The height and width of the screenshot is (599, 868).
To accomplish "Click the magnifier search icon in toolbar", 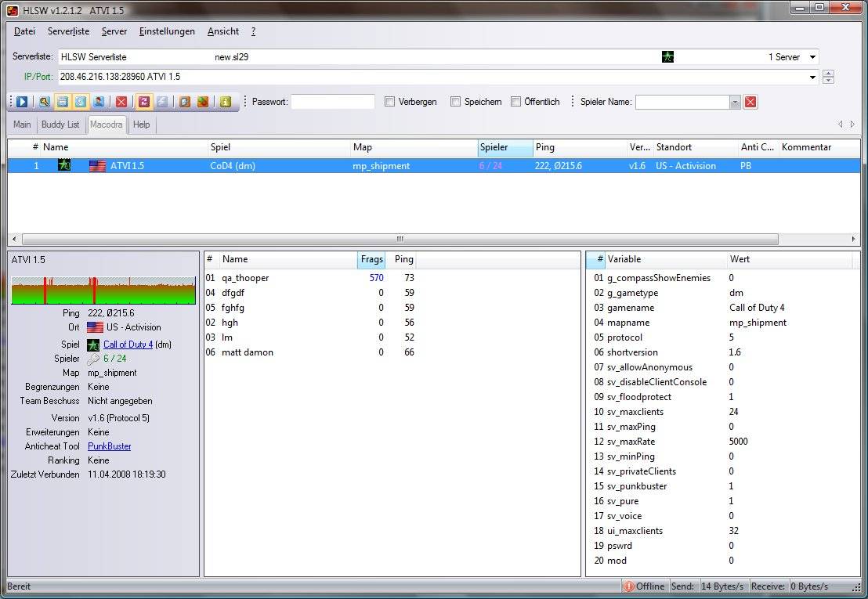I will pyautogui.click(x=45, y=102).
